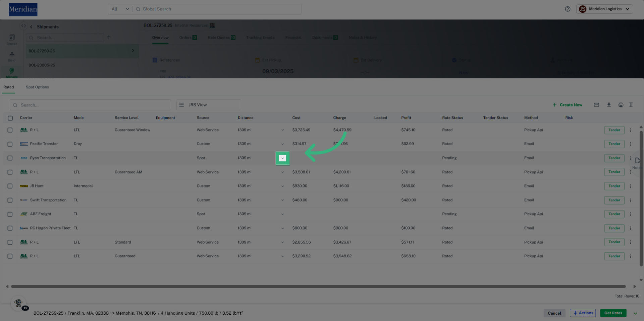644x321 pixels.
Task: Open the Meridian Logistics account dropdown
Action: (604, 9)
